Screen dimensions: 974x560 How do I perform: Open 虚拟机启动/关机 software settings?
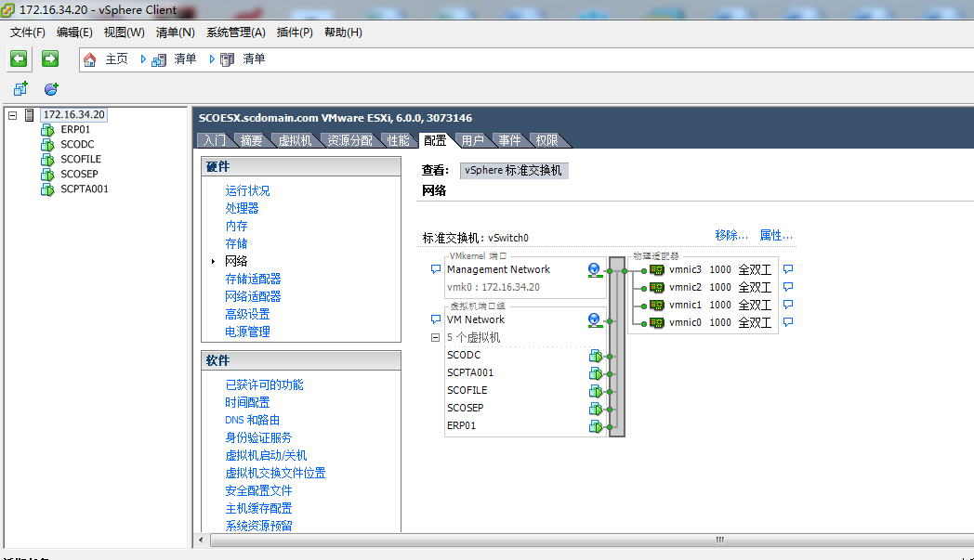(x=266, y=456)
